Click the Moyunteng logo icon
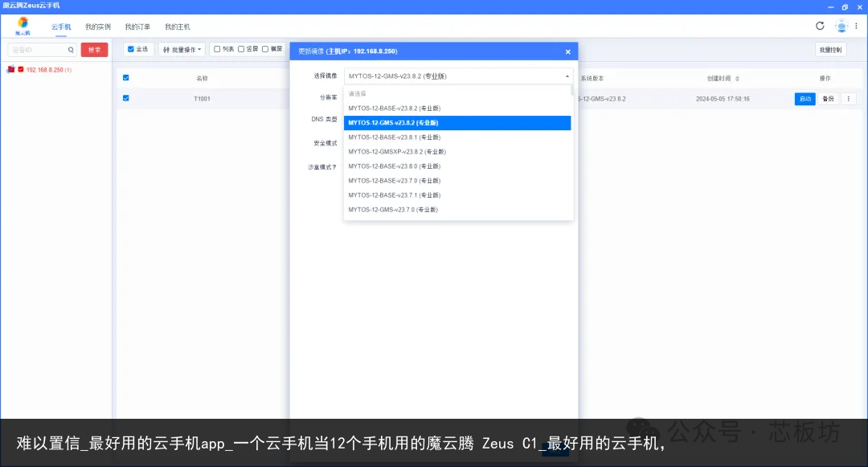 [23, 26]
